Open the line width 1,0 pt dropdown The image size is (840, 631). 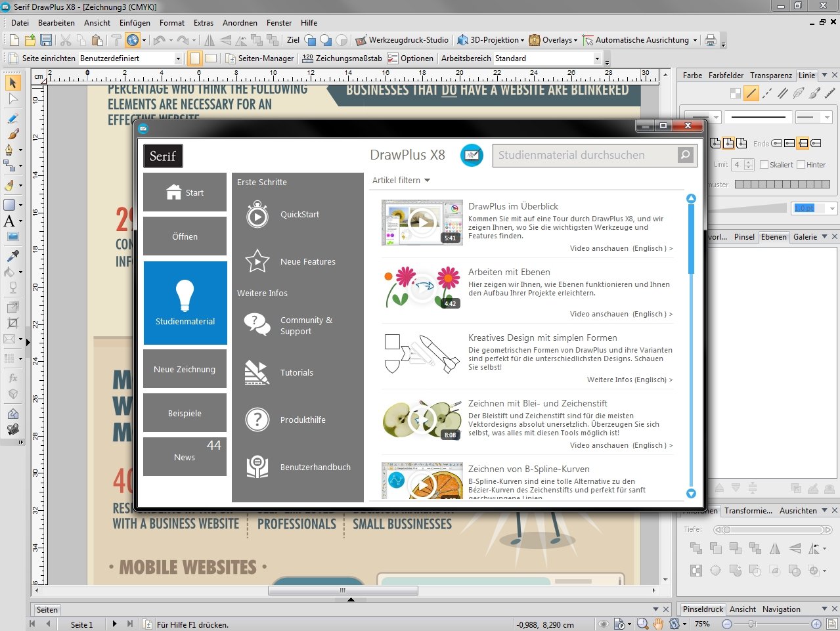(x=832, y=208)
